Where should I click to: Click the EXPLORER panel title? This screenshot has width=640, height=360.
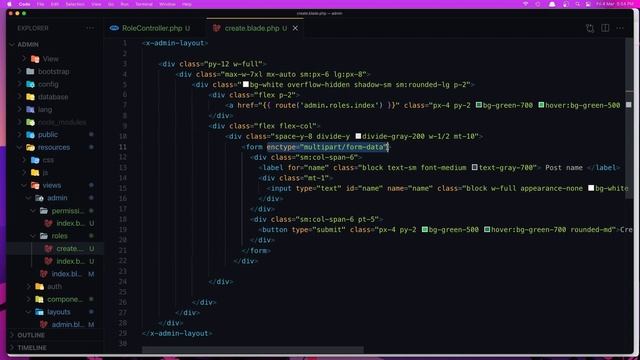(x=33, y=28)
